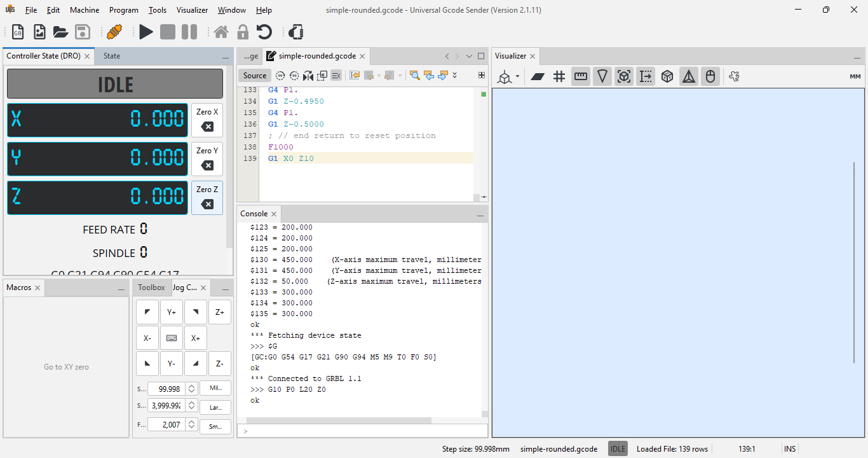Click the Go to XY zero macro
Screen dimensions: 868x458
(66, 367)
